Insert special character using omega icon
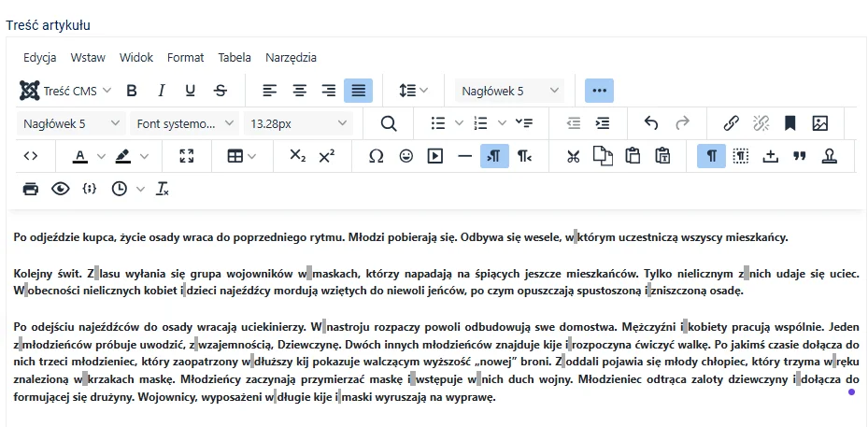 (376, 156)
